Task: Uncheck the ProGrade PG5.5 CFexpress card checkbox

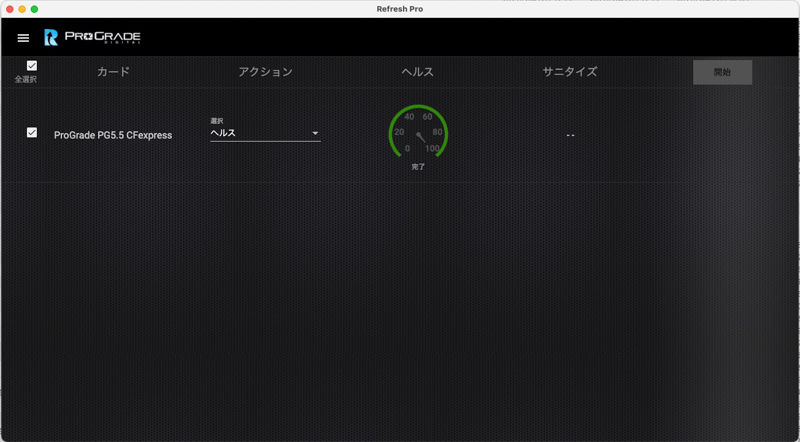Action: (x=32, y=133)
